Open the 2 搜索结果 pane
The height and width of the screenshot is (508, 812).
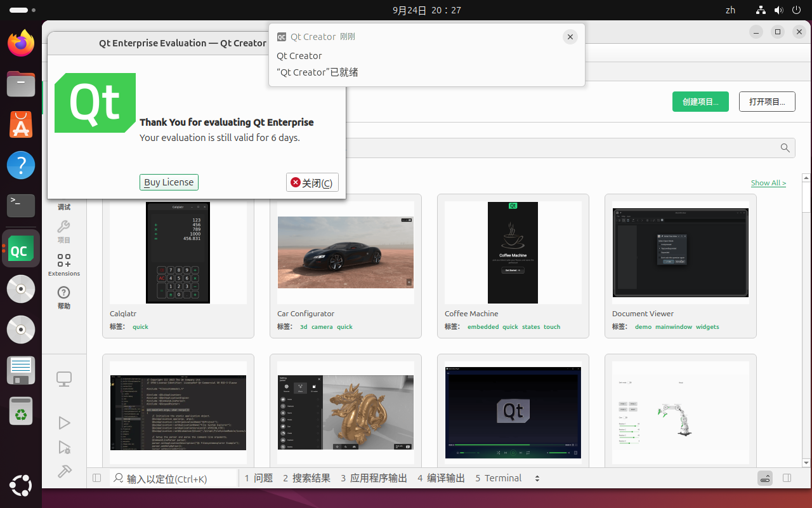(307, 478)
